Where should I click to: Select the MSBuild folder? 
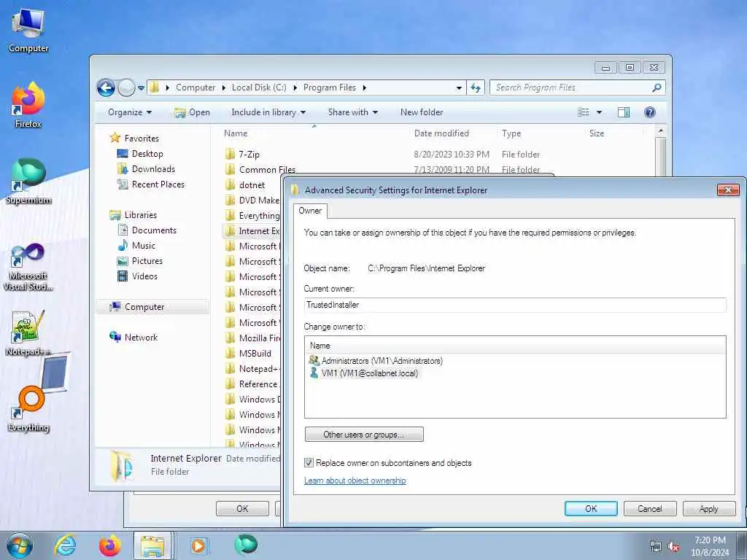pos(255,354)
